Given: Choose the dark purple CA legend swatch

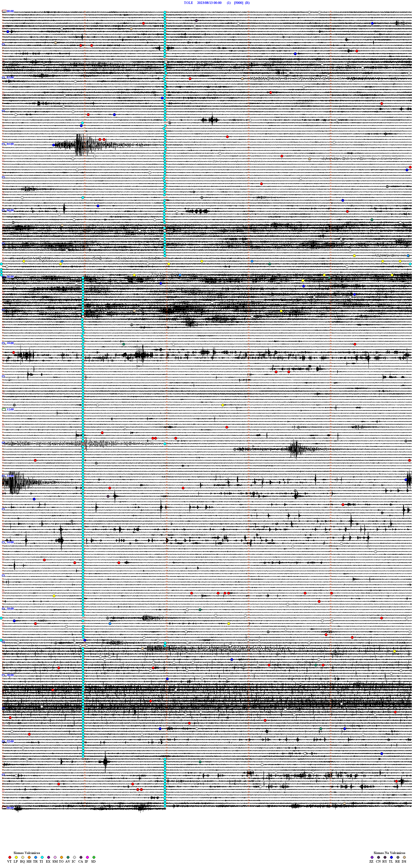Looking at the screenshot, I should pos(81,857).
